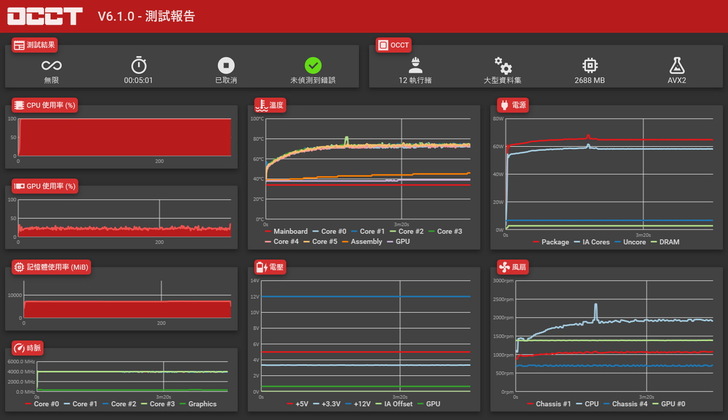Click the AVX2 flask icon

(x=677, y=65)
